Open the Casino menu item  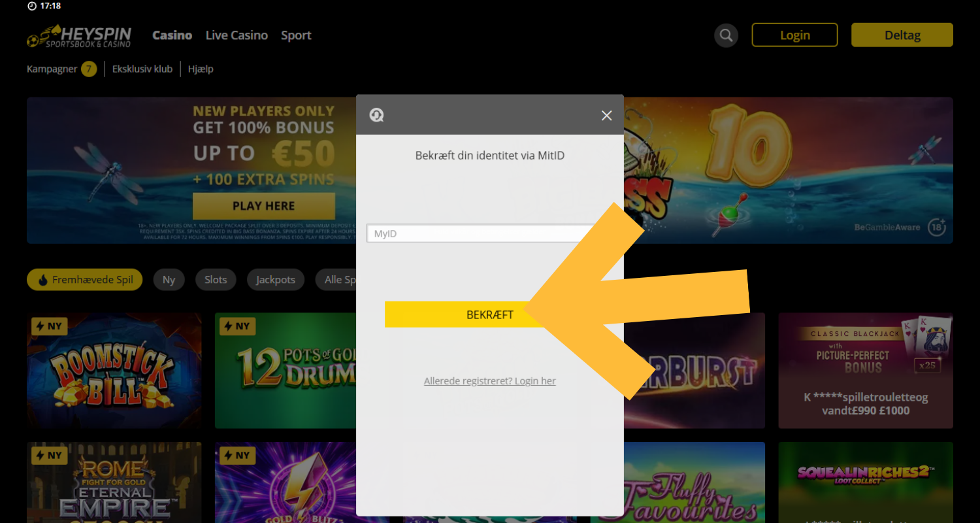[x=172, y=35]
